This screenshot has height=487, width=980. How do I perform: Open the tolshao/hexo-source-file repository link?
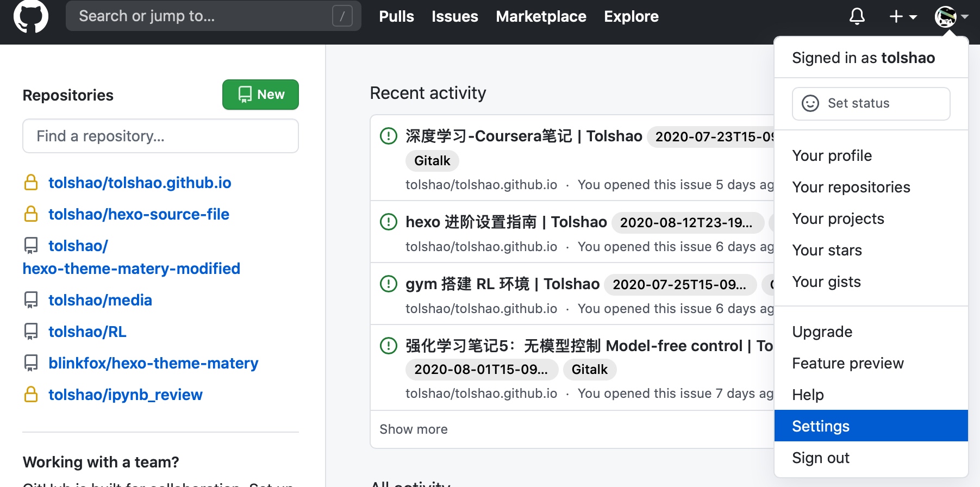(139, 214)
